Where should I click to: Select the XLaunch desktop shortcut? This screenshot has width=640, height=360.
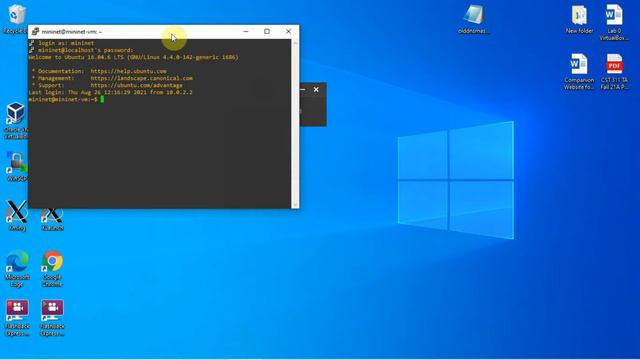point(52,217)
